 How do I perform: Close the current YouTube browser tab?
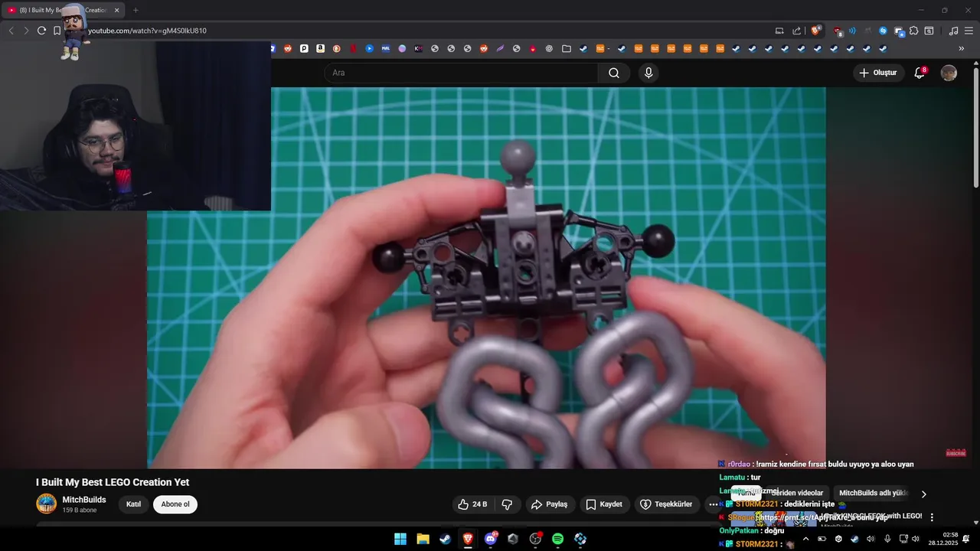click(117, 10)
